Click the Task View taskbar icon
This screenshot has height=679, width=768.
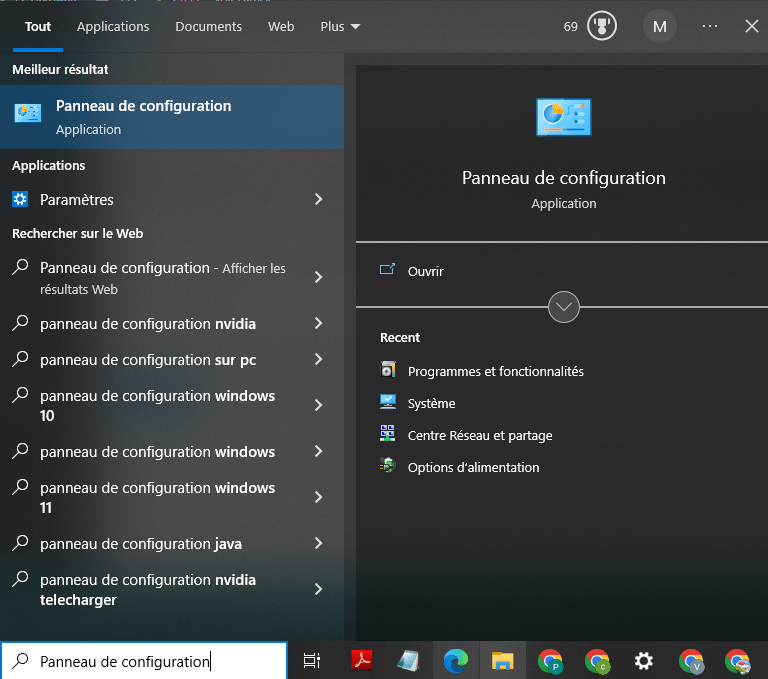[x=312, y=661]
